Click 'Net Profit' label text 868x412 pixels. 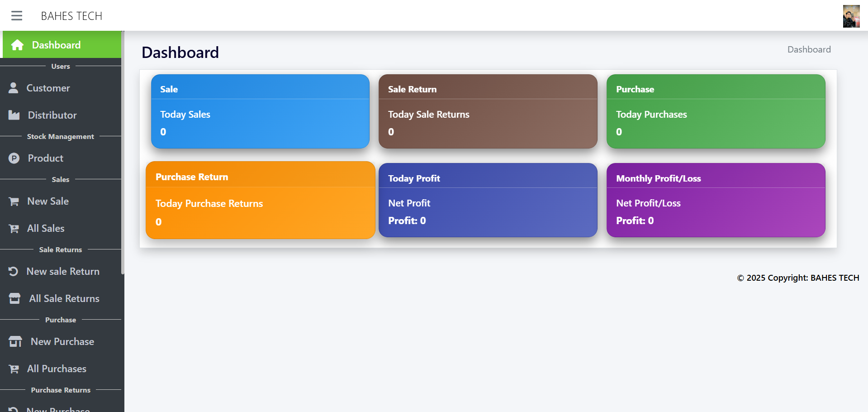coord(409,203)
